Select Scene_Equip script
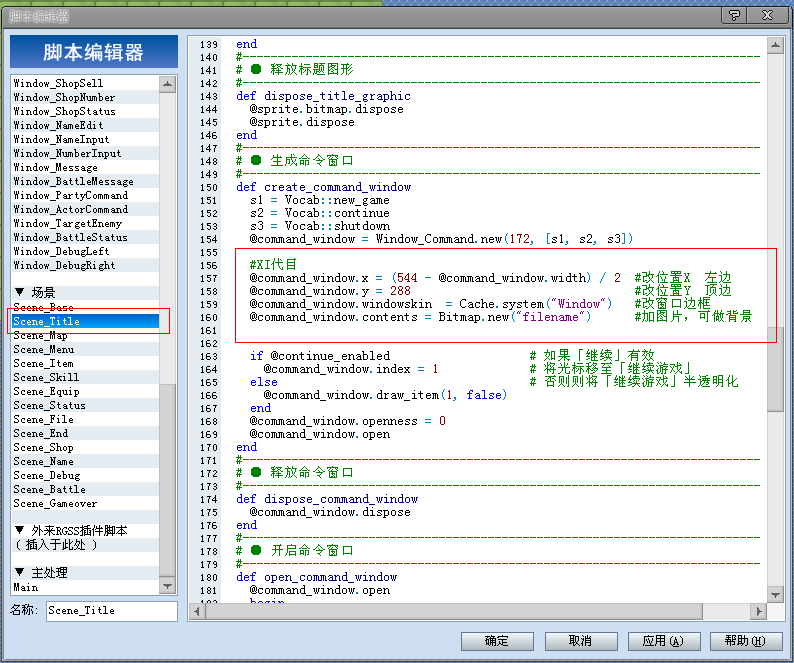 (x=85, y=392)
